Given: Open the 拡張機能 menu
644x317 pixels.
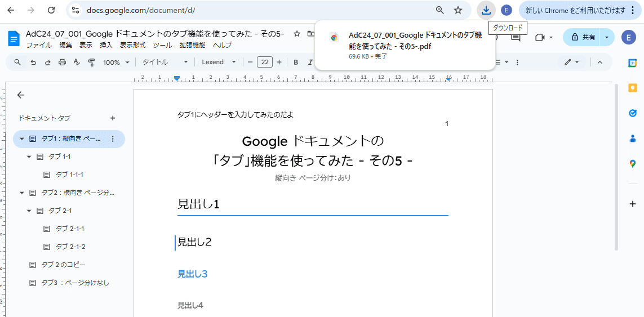Looking at the screenshot, I should tap(192, 45).
